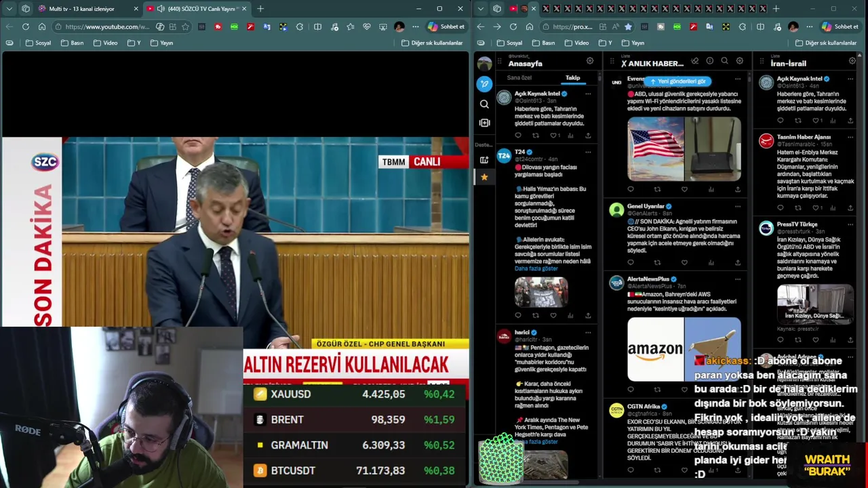868x488 pixels.
Task: View analytics of Evrensel Wi-Fi post
Action: pos(711,190)
